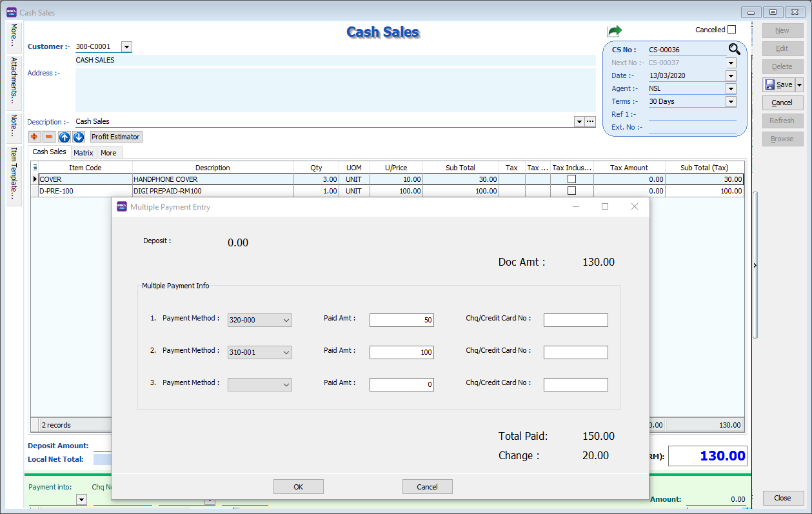This screenshot has width=812, height=514.
Task: Open the description ellipsis button
Action: [x=589, y=121]
